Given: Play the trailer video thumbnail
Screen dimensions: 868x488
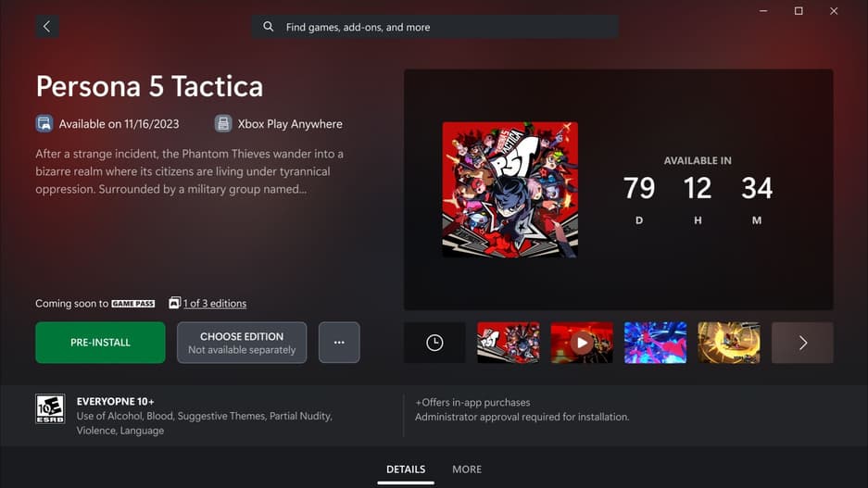Looking at the screenshot, I should click(582, 343).
